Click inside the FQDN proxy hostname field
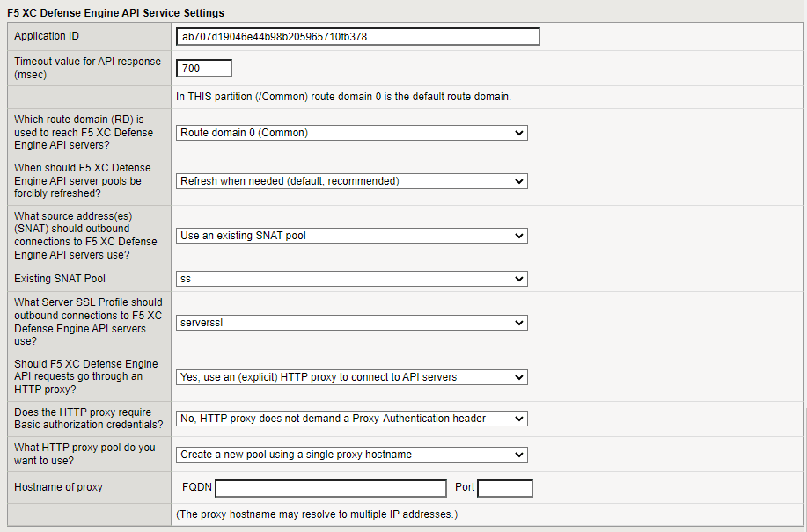Viewport: 807px width, 532px height. [x=330, y=487]
